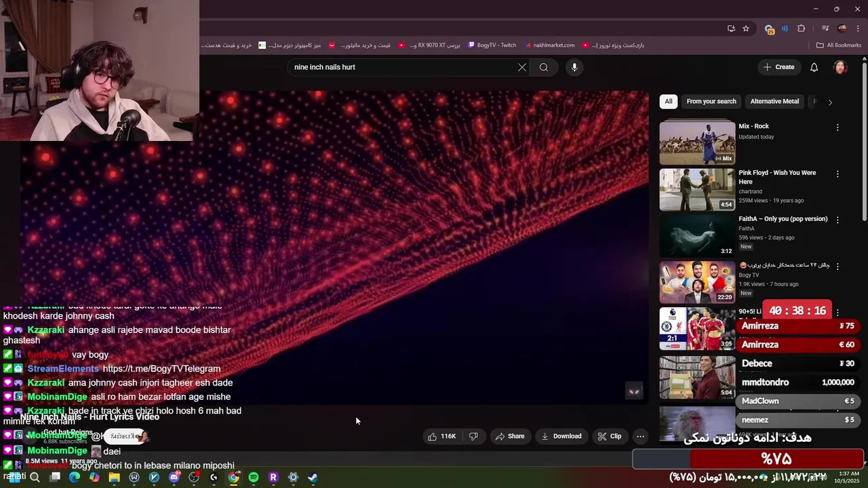
Task: Open options for Bogy TV video
Action: coord(837,266)
